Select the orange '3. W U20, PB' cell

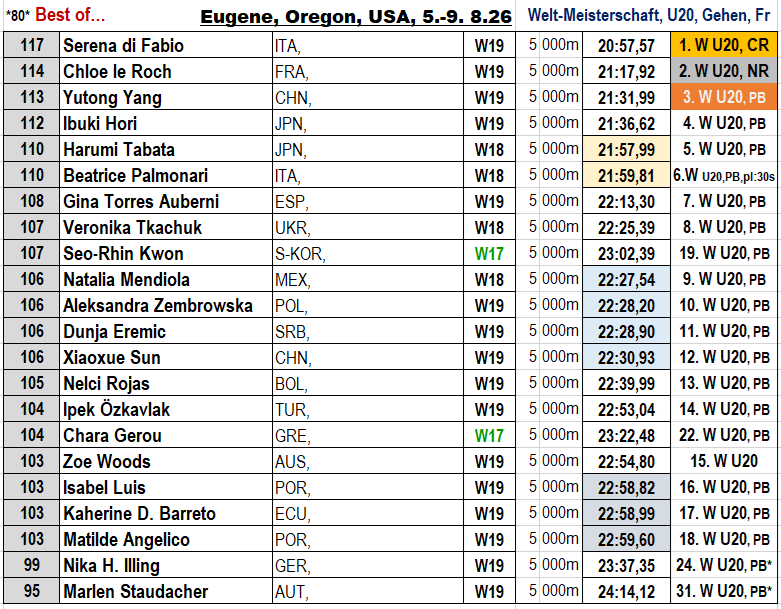(x=724, y=97)
